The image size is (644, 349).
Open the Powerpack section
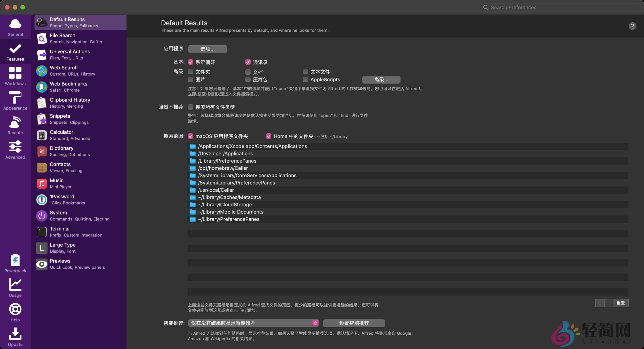[15, 263]
